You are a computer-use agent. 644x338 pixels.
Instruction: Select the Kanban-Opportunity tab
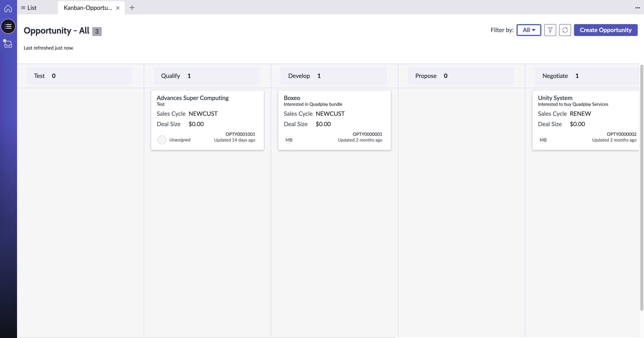pyautogui.click(x=88, y=8)
